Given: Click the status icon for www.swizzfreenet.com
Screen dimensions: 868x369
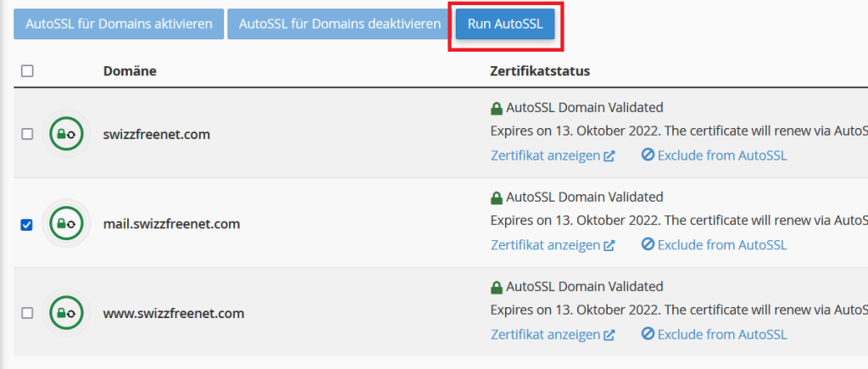Looking at the screenshot, I should [x=66, y=313].
